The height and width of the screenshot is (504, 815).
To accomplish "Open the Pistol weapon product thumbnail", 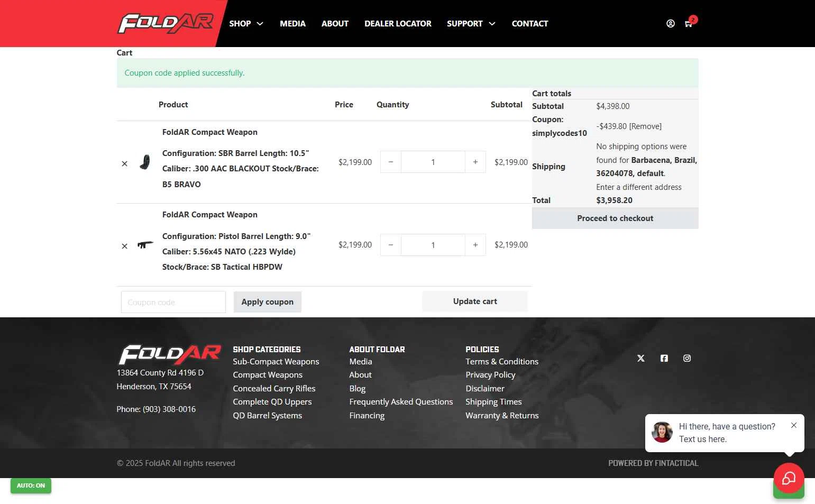I will click(145, 244).
